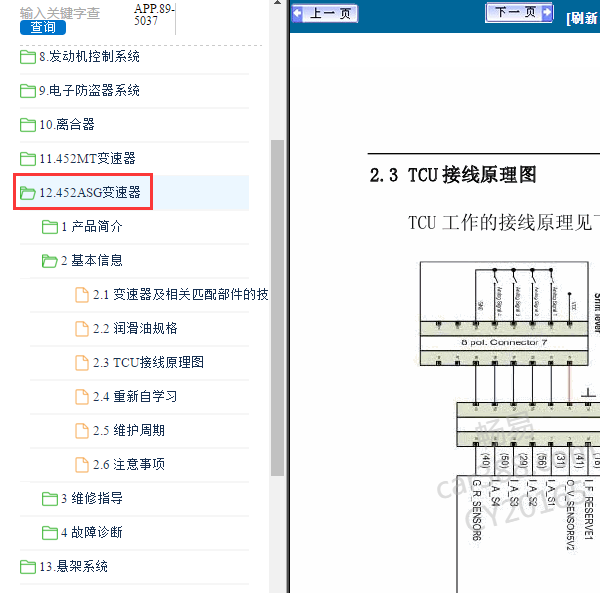Image resolution: width=600 pixels, height=593 pixels.
Task: Click the 2.3 TCU 接线原理图 heading
Action: (453, 175)
